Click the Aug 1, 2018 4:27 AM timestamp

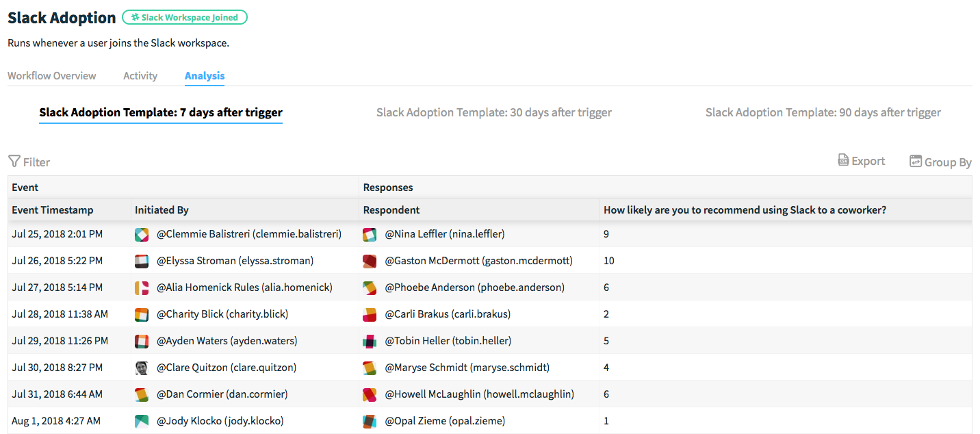(x=56, y=421)
